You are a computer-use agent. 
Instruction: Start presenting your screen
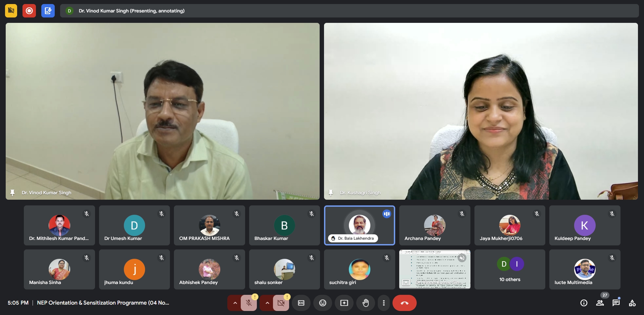(344, 303)
